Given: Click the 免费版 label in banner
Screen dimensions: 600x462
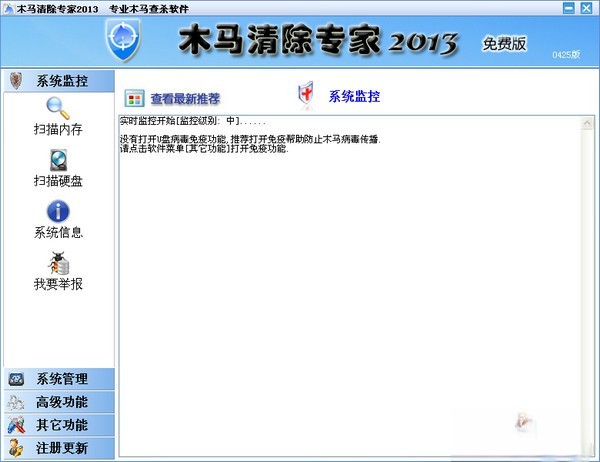Looking at the screenshot, I should click(504, 44).
